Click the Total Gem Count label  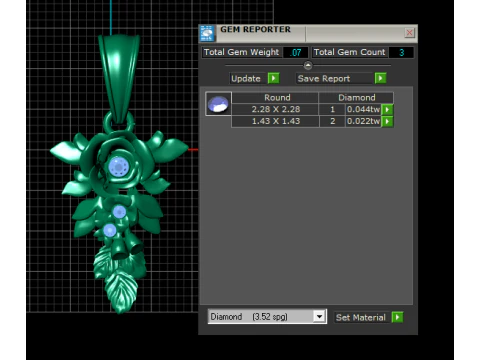[349, 52]
